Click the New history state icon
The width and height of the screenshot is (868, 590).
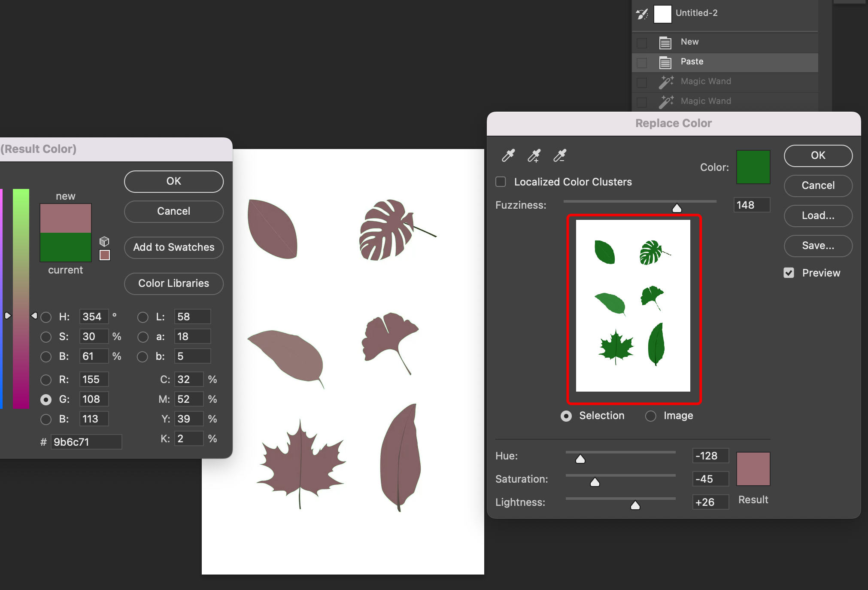pos(665,42)
